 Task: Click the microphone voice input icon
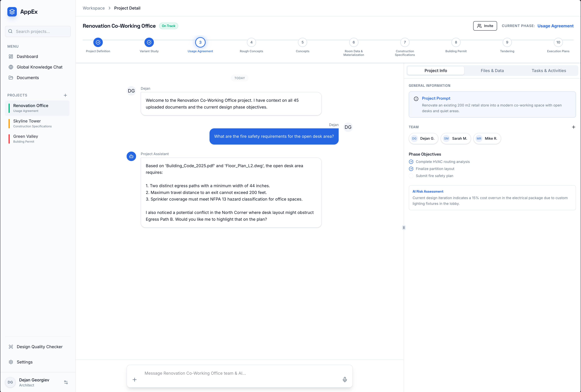tap(345, 380)
